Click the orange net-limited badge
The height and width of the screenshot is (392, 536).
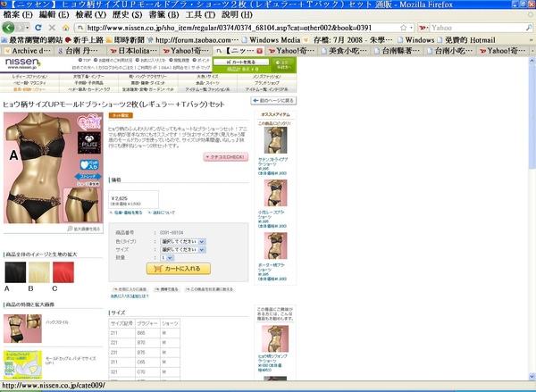[121, 115]
